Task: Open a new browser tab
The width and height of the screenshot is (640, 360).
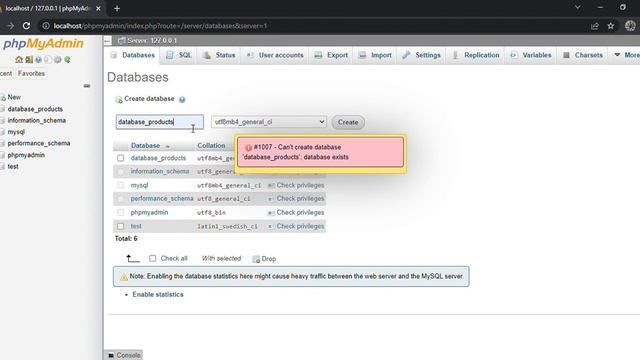Action: tap(117, 8)
